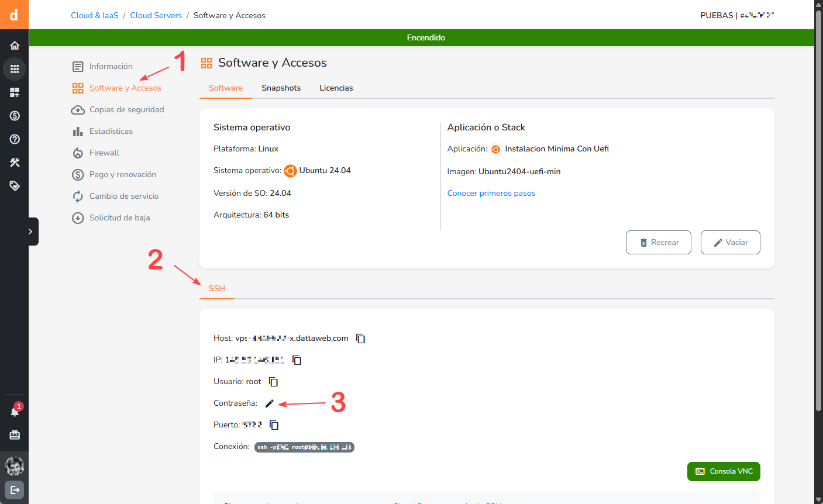This screenshot has height=504, width=823.
Task: Go to Cloud Servers breadcrumb
Action: point(156,15)
